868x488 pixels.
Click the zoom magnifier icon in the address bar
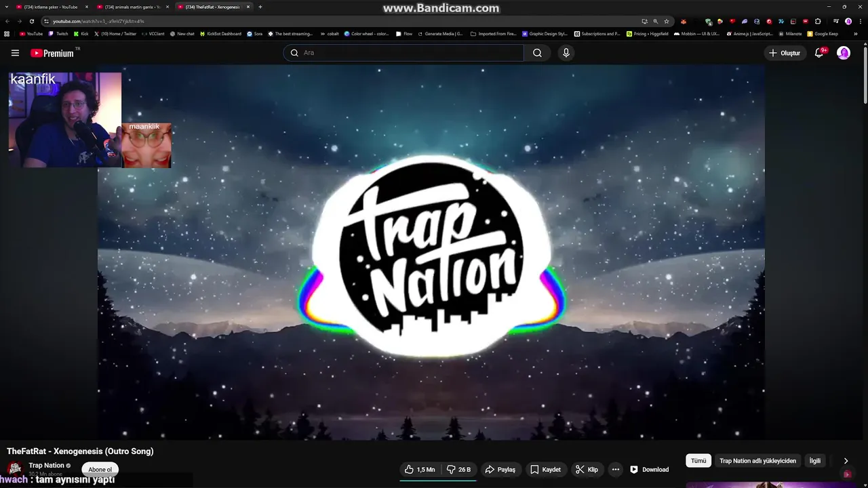(655, 21)
